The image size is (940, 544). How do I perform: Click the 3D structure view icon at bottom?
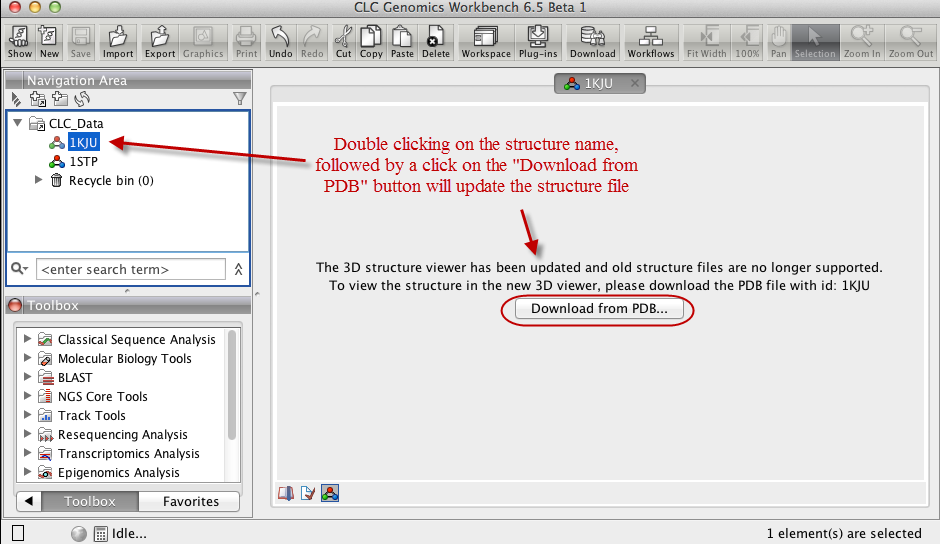pyautogui.click(x=330, y=492)
